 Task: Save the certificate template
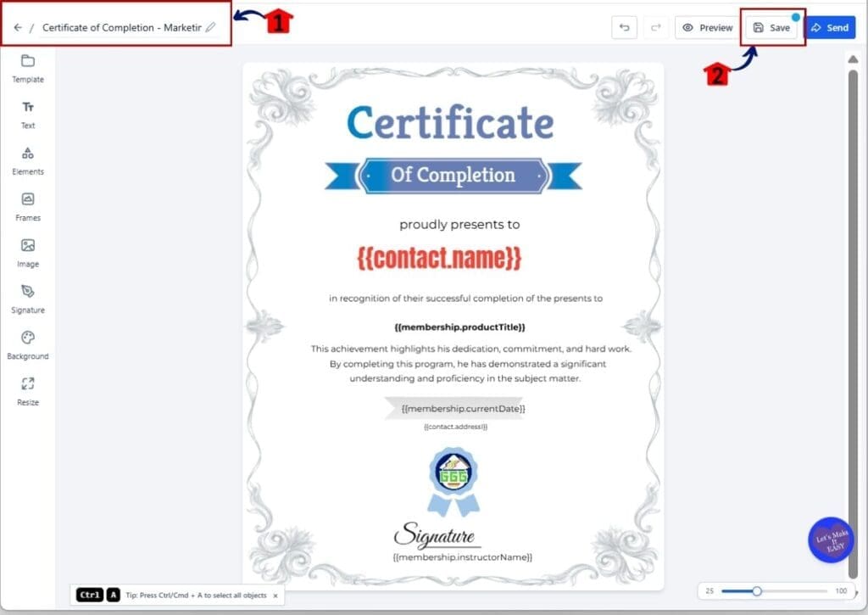pos(772,27)
